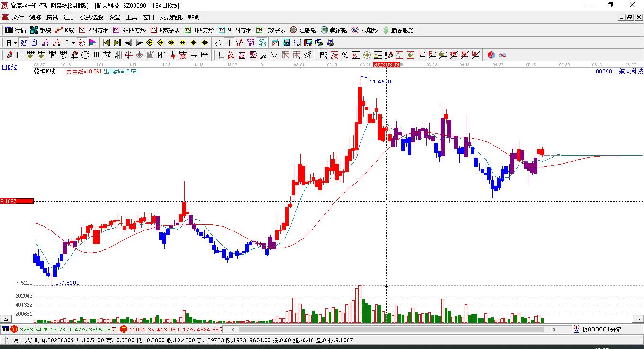644x349 pixels.
Task: Open the 9T四方形 tool
Action: pos(235,30)
